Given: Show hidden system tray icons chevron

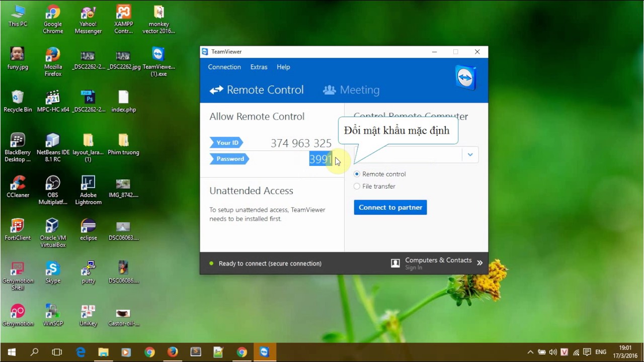Looking at the screenshot, I should click(x=530, y=352).
